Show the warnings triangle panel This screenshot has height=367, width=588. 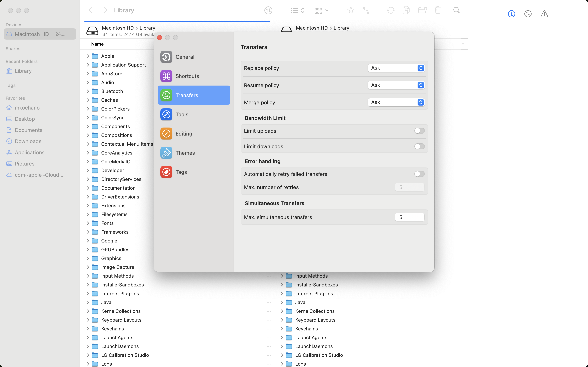(x=544, y=14)
